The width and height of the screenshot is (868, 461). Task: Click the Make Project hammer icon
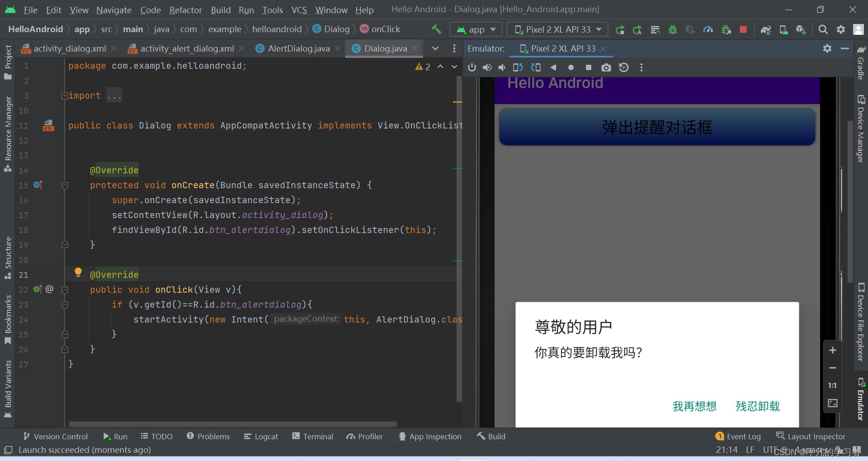pyautogui.click(x=436, y=29)
